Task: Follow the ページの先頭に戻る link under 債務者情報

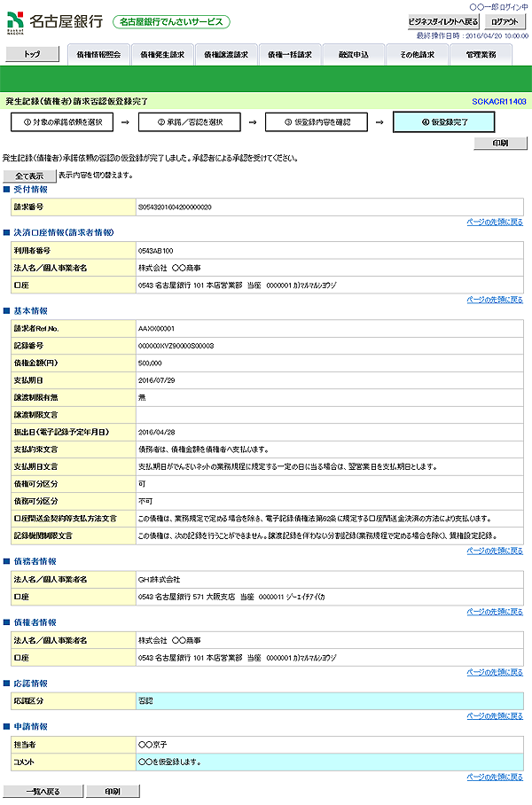Action: [x=495, y=612]
